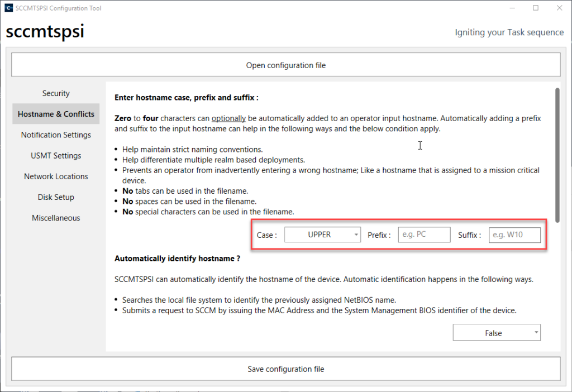
Task: Maximize the configuration tool window
Action: coord(535,8)
